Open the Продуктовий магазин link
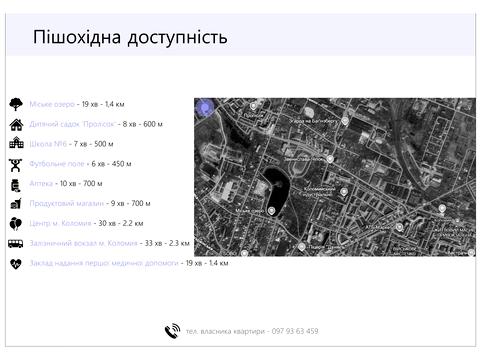The image size is (480, 360). (67, 203)
